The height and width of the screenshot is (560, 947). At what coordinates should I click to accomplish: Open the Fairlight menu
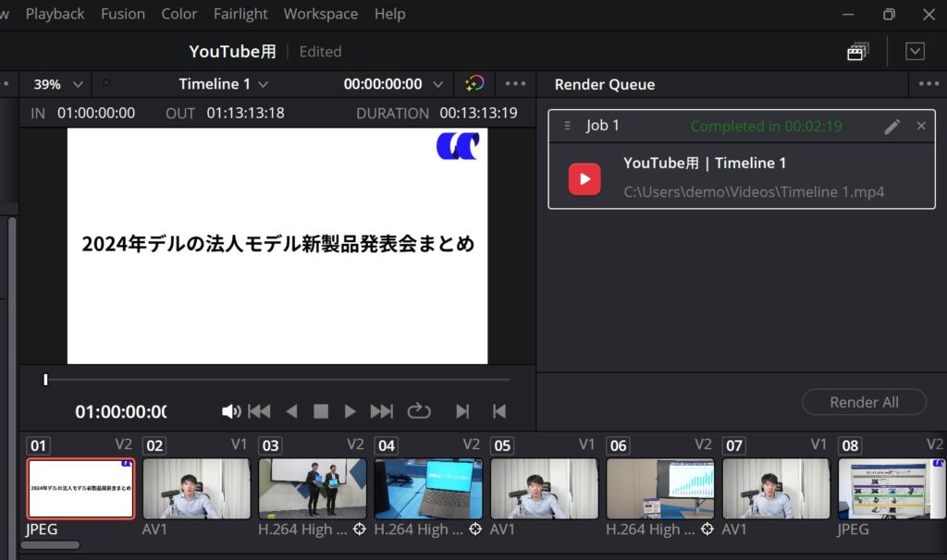[x=240, y=14]
